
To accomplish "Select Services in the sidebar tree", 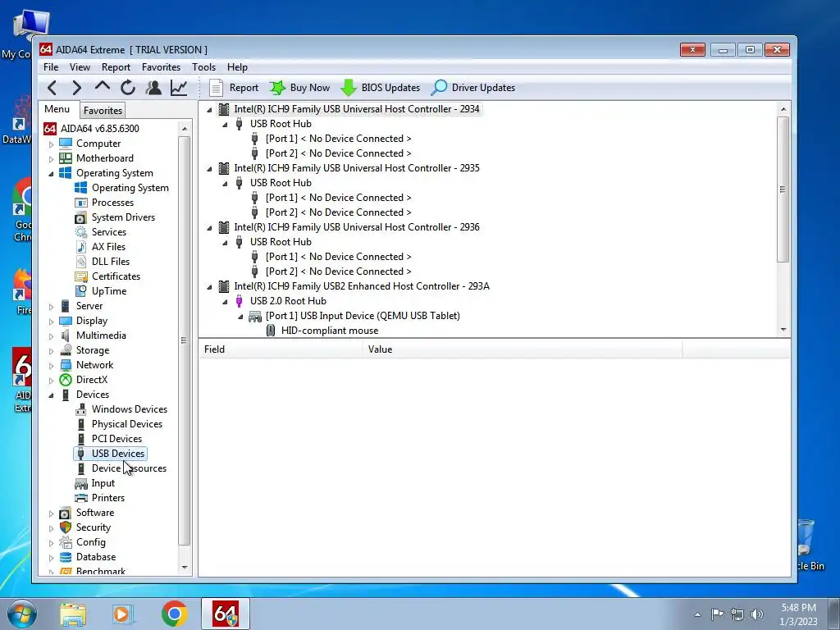I will tap(109, 232).
